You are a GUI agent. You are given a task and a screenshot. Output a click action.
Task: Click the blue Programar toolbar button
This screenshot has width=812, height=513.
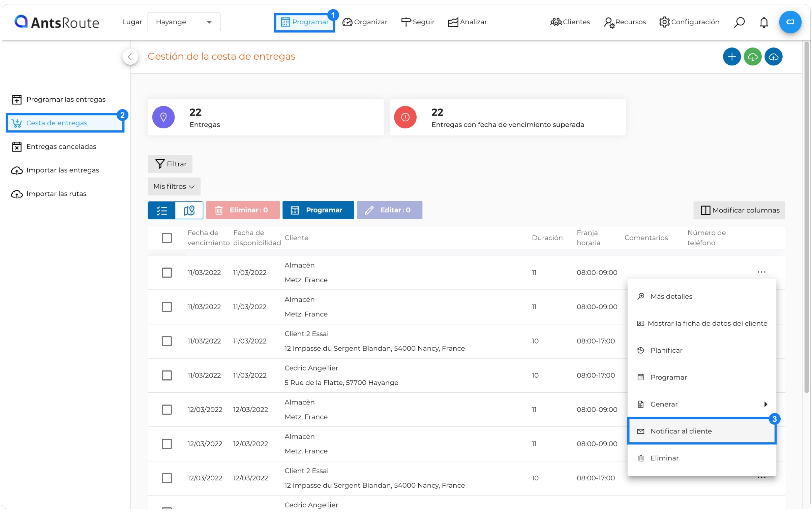coord(318,210)
